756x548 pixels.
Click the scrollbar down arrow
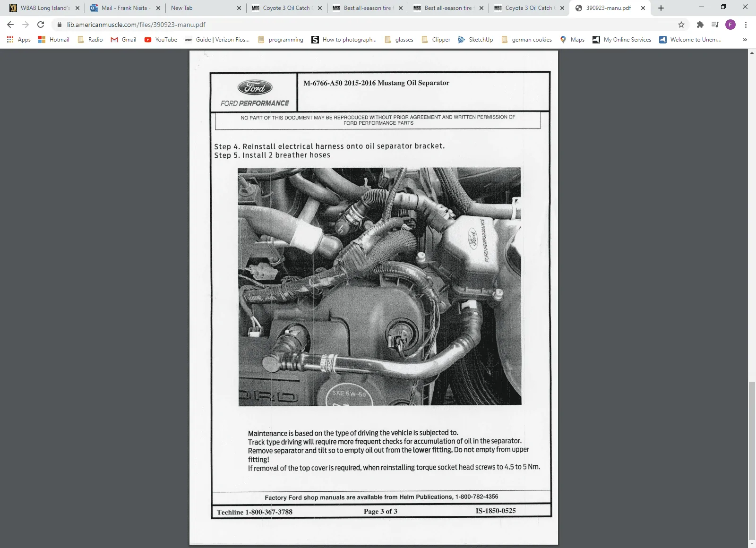tap(752, 544)
